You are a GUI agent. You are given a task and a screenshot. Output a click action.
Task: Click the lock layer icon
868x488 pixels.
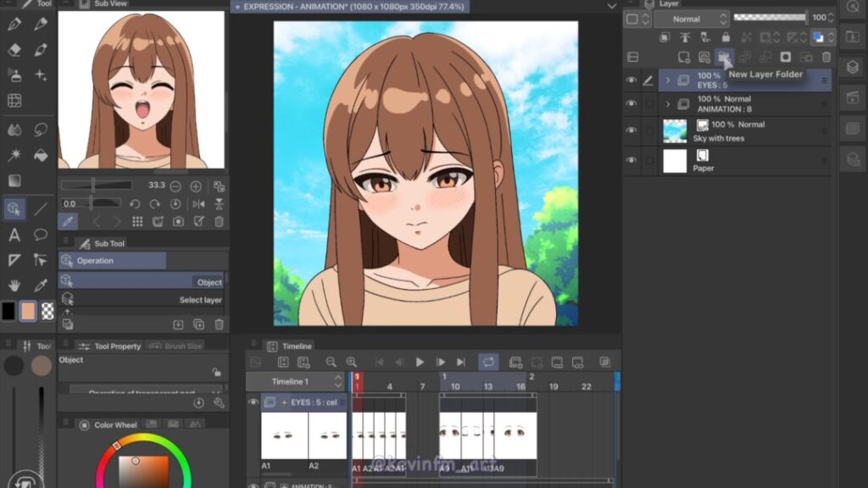726,37
